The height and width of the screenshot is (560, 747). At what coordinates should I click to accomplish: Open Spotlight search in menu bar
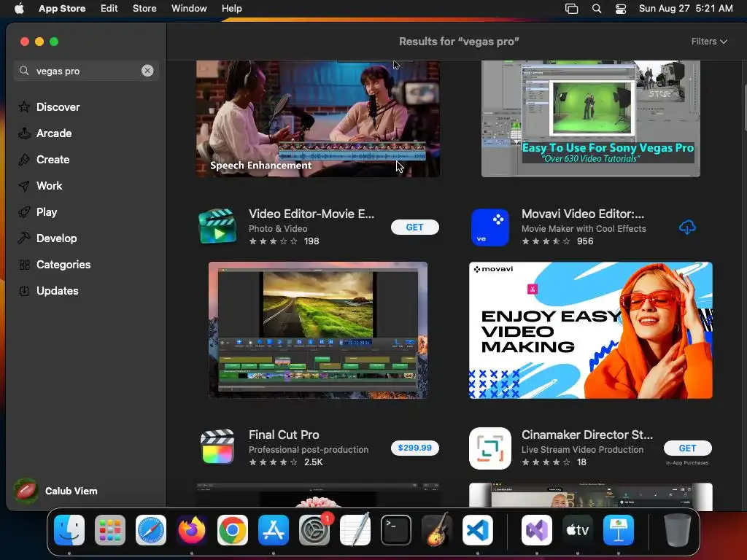click(x=597, y=8)
